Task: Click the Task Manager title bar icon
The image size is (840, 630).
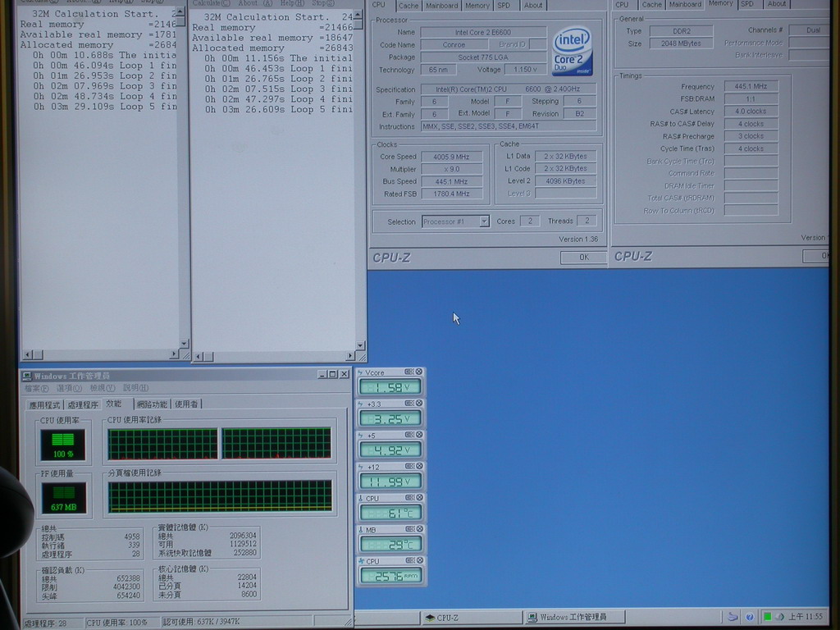Action: coord(27,376)
